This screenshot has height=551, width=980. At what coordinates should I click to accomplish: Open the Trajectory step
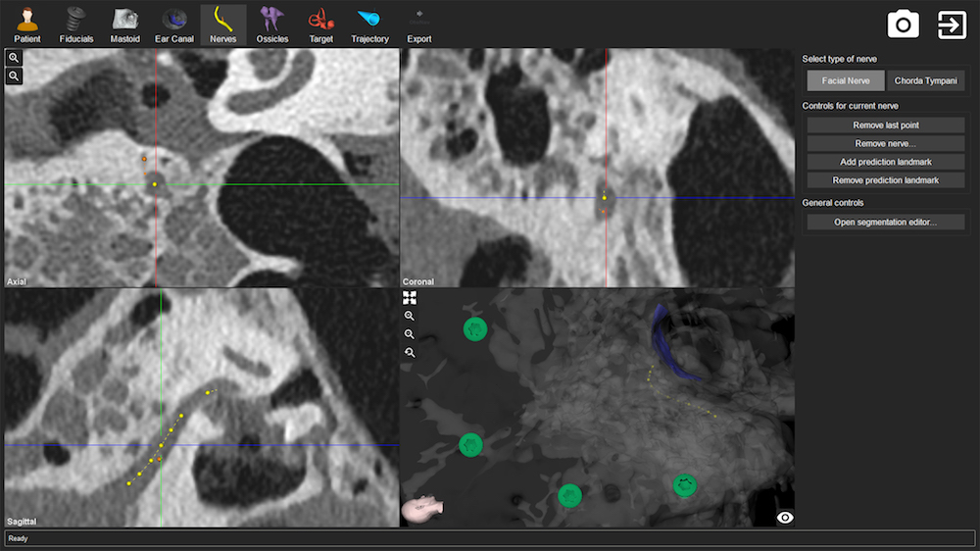[369, 25]
